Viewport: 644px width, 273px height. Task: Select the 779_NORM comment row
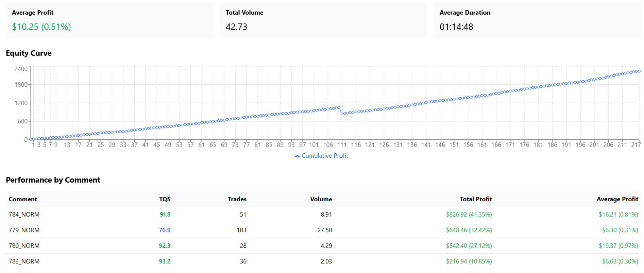click(24, 230)
